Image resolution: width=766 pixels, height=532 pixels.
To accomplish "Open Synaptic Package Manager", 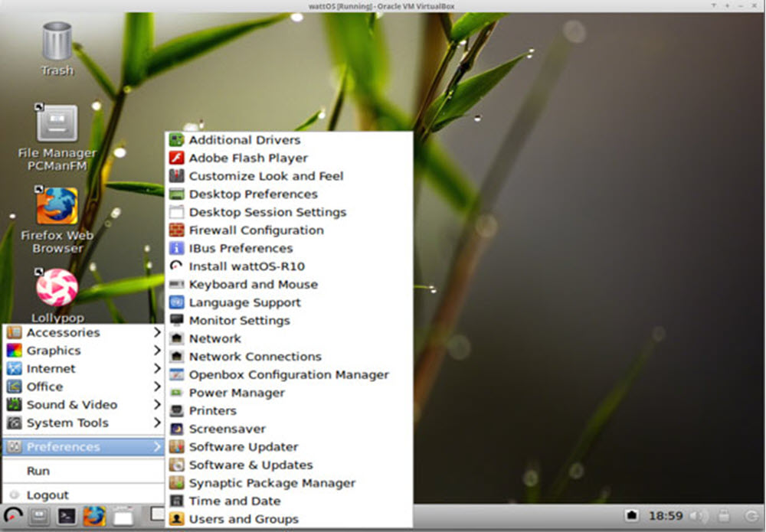I will pos(272,483).
